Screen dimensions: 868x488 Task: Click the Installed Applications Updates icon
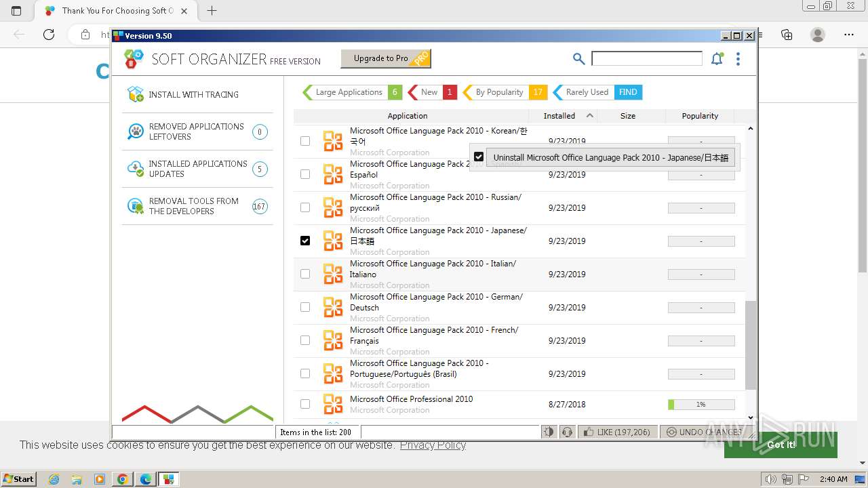tap(136, 169)
